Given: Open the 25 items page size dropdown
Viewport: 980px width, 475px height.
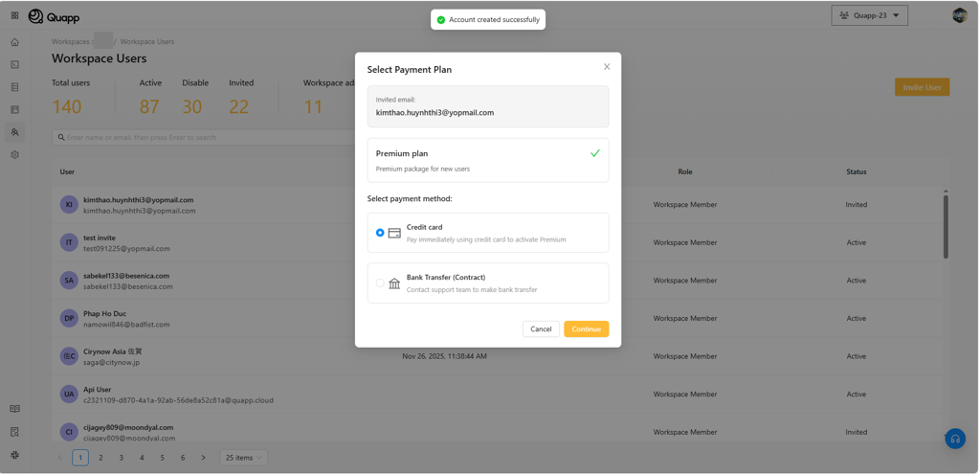Looking at the screenshot, I should (x=244, y=458).
